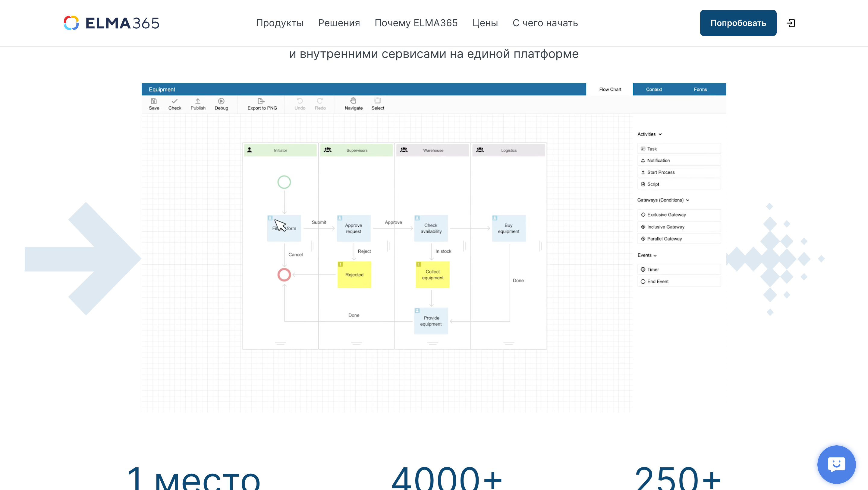The height and width of the screenshot is (490, 868).
Task: Click the Попробовать button
Action: point(737,23)
